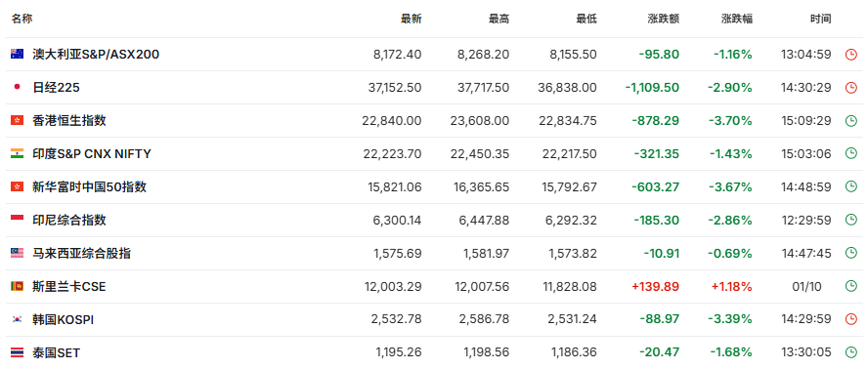Open the 斯里兰卡CSE index link

coord(69,287)
